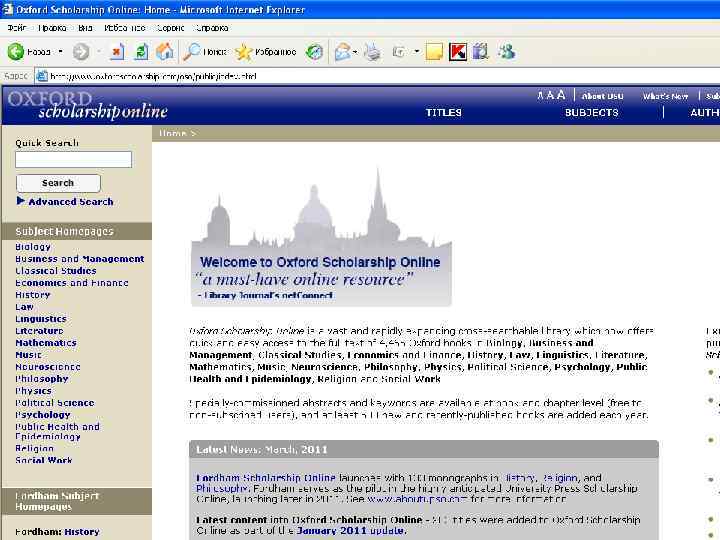Open Law subject homepage link
This screenshot has height=540, width=720.
coord(24,307)
